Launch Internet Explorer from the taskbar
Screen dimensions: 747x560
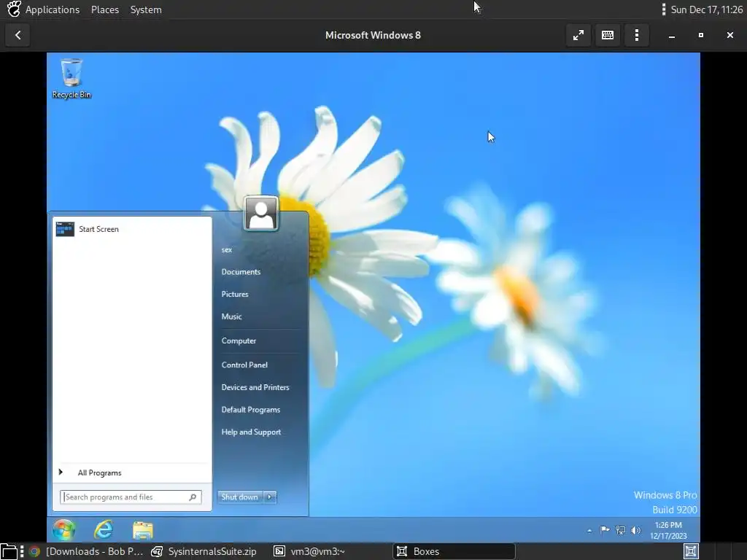click(x=104, y=529)
